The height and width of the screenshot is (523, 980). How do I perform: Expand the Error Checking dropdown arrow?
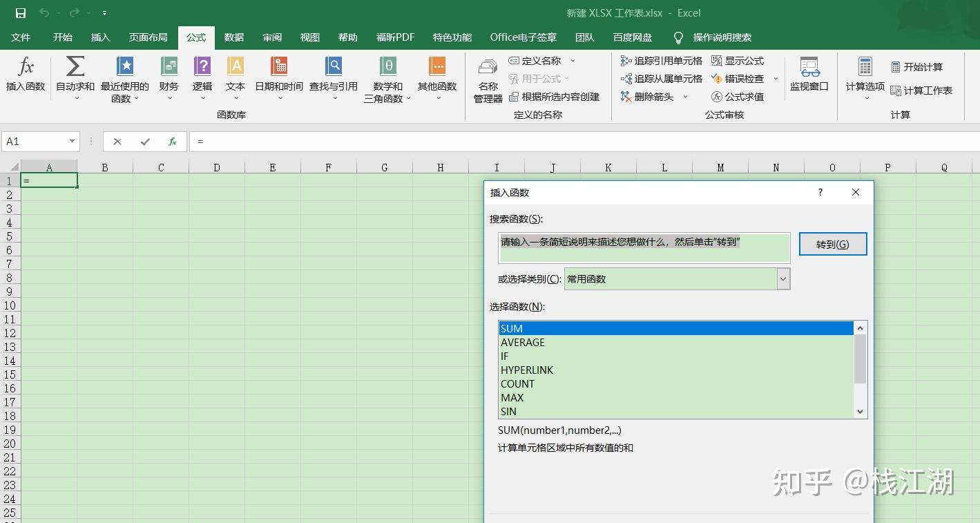[776, 79]
